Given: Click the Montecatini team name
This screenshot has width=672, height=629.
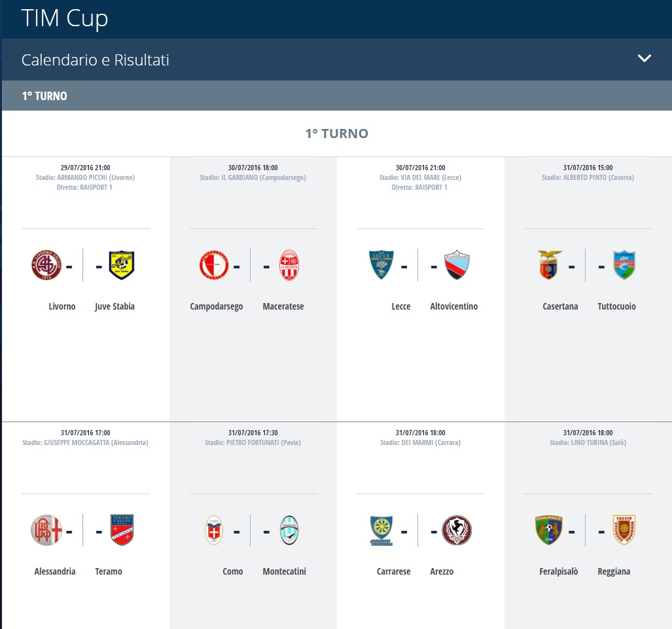Looking at the screenshot, I should pyautogui.click(x=284, y=571).
